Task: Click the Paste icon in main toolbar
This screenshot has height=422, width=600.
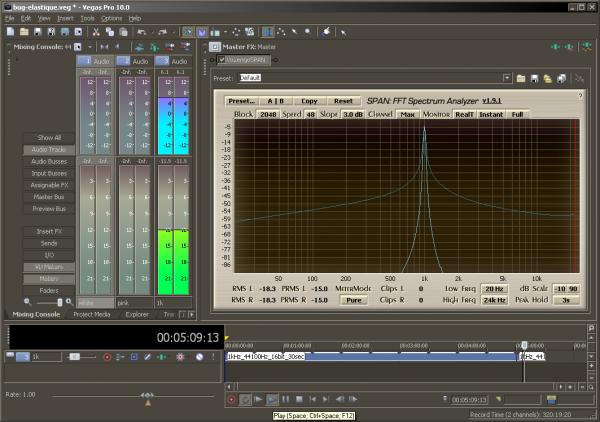Action: coord(123,32)
